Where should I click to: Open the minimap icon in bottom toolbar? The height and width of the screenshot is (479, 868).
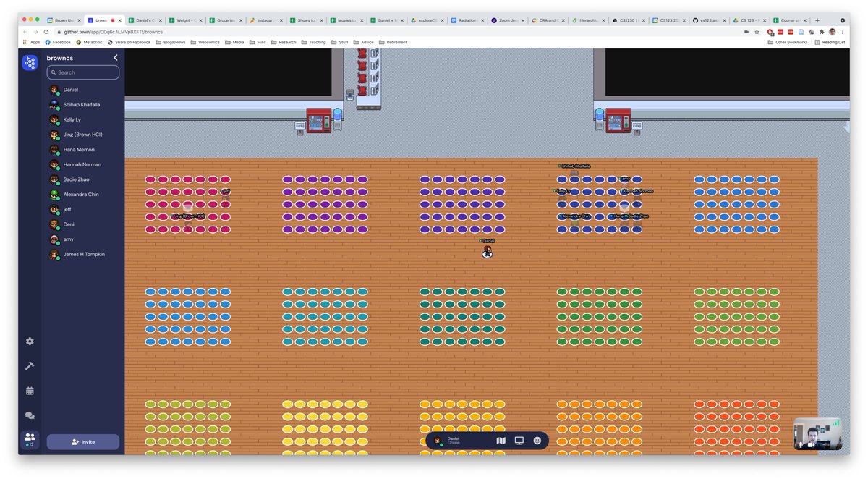tap(501, 441)
